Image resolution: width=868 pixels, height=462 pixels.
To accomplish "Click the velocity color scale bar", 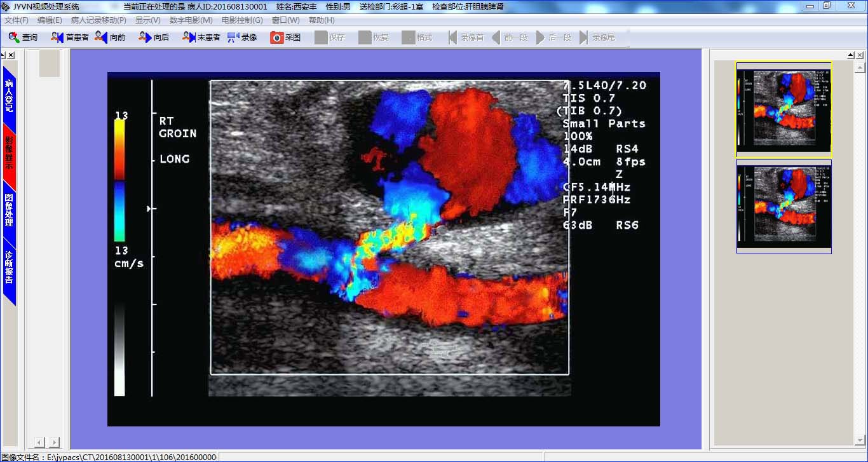I will (119, 181).
